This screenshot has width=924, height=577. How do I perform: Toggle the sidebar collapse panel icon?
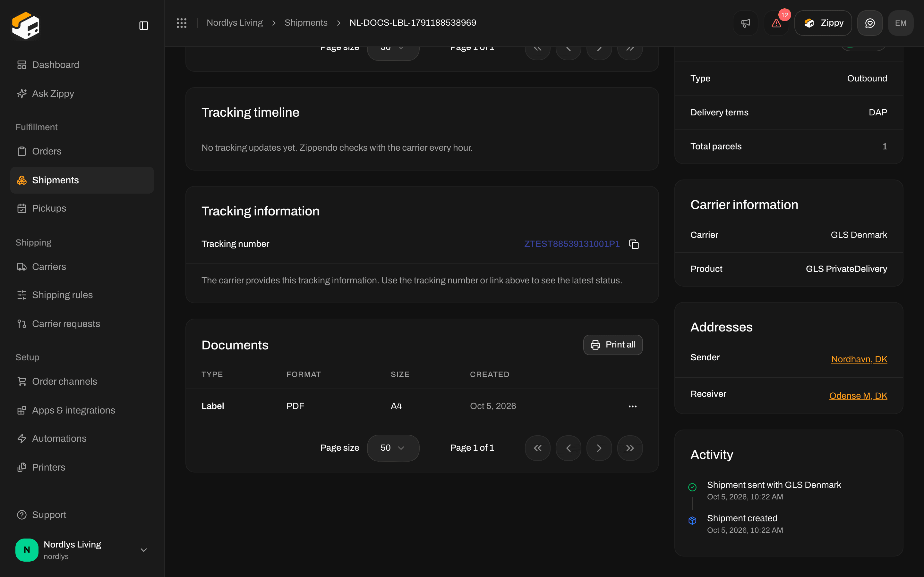[143, 26]
